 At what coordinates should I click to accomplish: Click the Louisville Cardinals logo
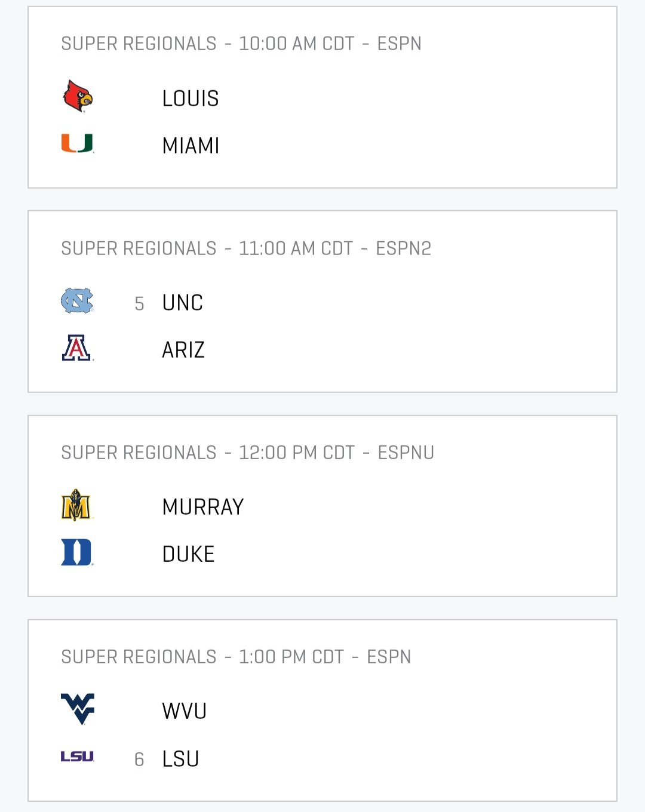tap(78, 96)
